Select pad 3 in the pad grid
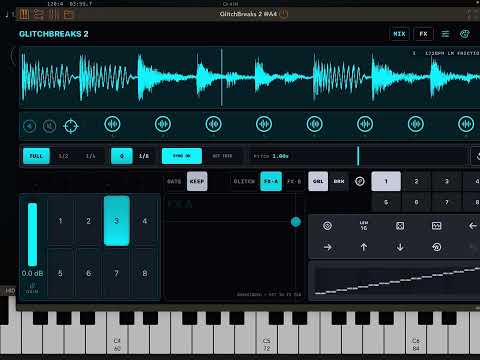The height and width of the screenshot is (360, 480). coord(116,221)
